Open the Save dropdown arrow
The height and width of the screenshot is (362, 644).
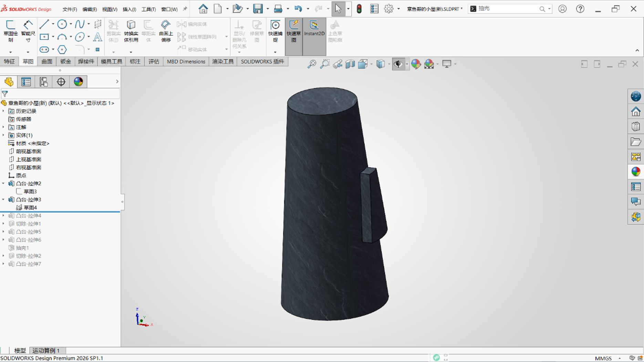coord(267,9)
